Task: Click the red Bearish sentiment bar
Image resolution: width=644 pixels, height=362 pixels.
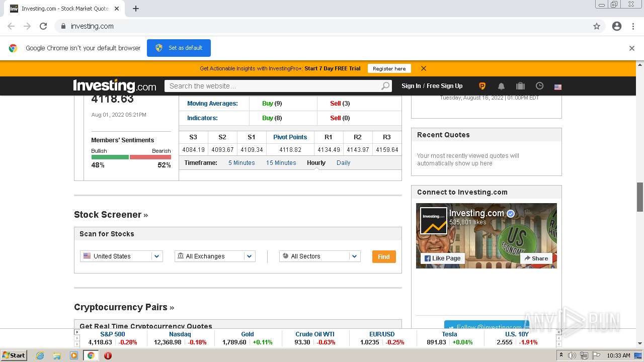Action: tap(150, 157)
